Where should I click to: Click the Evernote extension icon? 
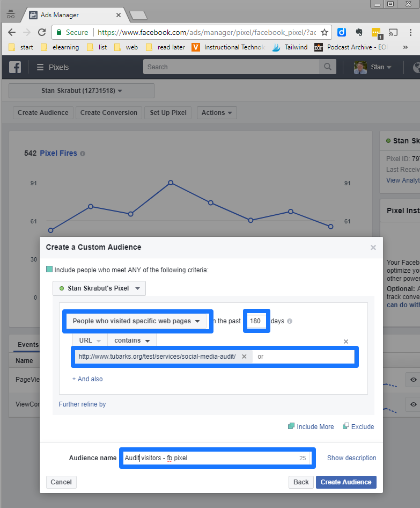[x=359, y=32]
